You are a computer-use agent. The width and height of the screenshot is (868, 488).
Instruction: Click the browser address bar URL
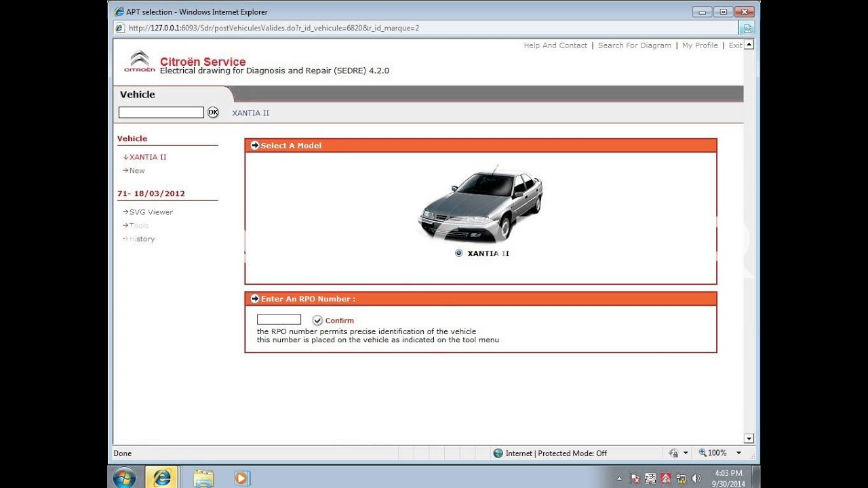coord(274,28)
